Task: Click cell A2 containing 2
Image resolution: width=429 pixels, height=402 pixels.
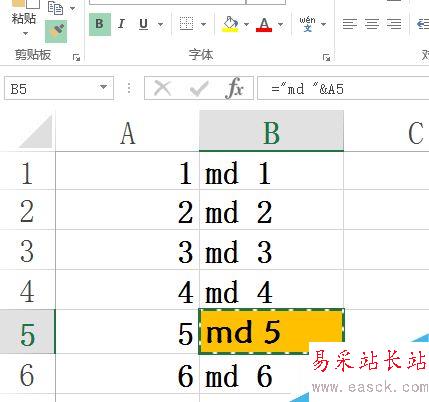Action: 127,210
